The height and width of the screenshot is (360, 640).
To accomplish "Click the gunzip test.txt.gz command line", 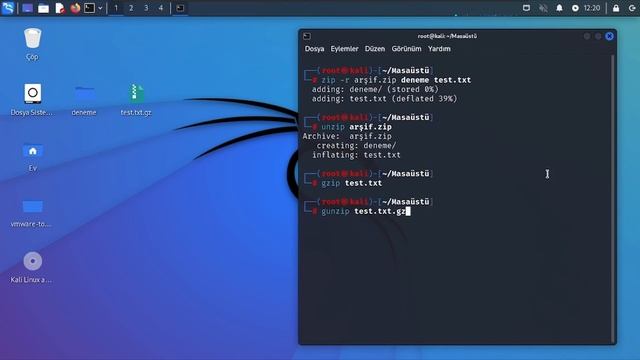I will [363, 211].
